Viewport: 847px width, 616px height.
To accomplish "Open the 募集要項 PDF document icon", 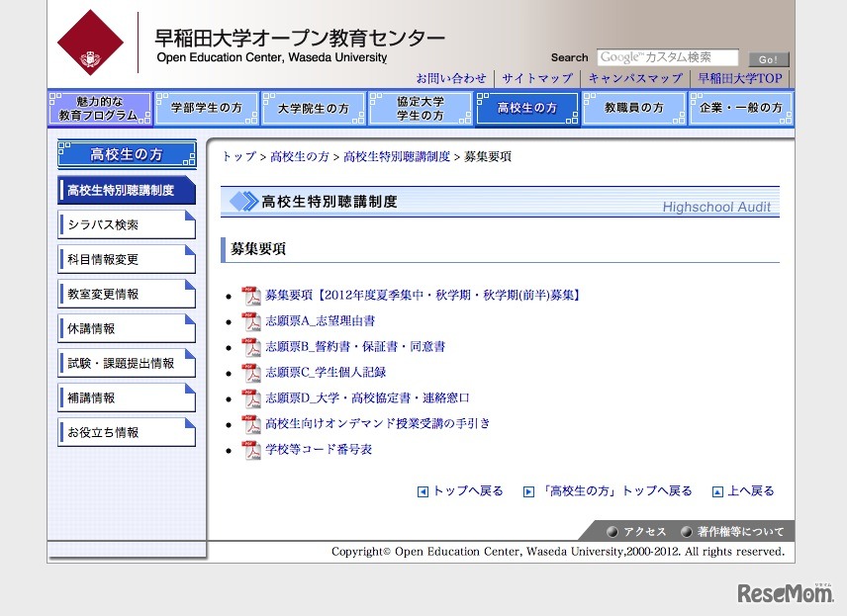I will pyautogui.click(x=250, y=294).
